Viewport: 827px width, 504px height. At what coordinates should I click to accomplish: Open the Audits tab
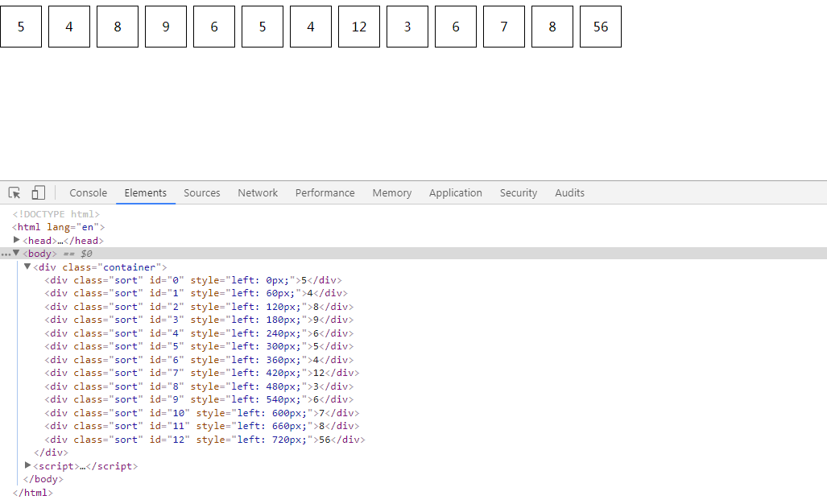click(569, 193)
